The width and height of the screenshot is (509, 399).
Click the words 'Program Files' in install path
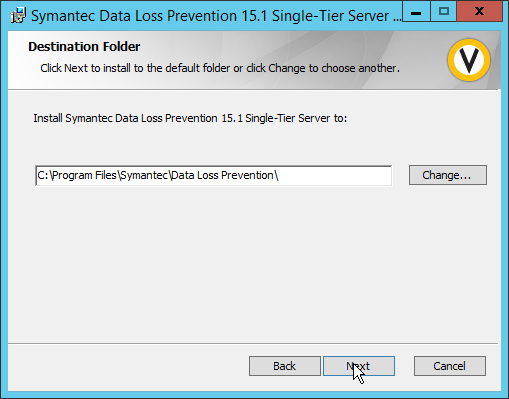pyautogui.click(x=84, y=175)
